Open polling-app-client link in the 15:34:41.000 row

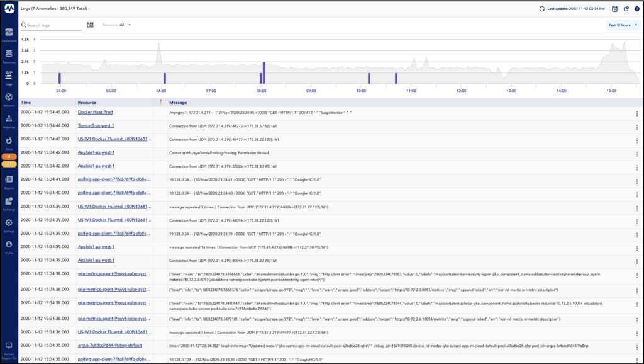[114, 179]
